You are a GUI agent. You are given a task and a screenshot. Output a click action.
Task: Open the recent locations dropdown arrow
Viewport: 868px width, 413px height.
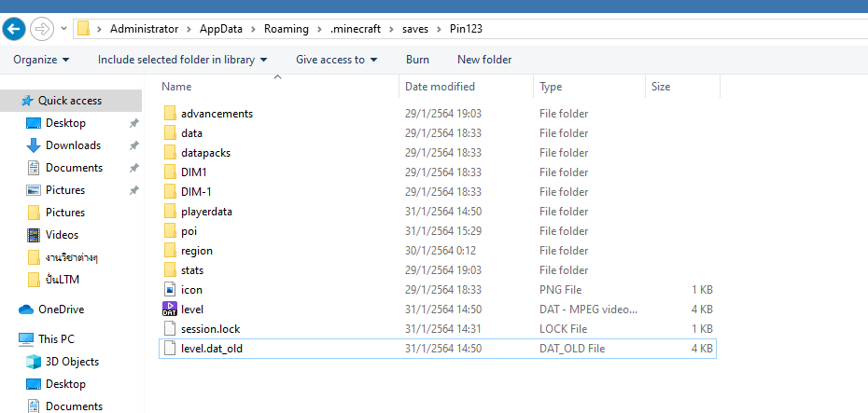coord(63,29)
